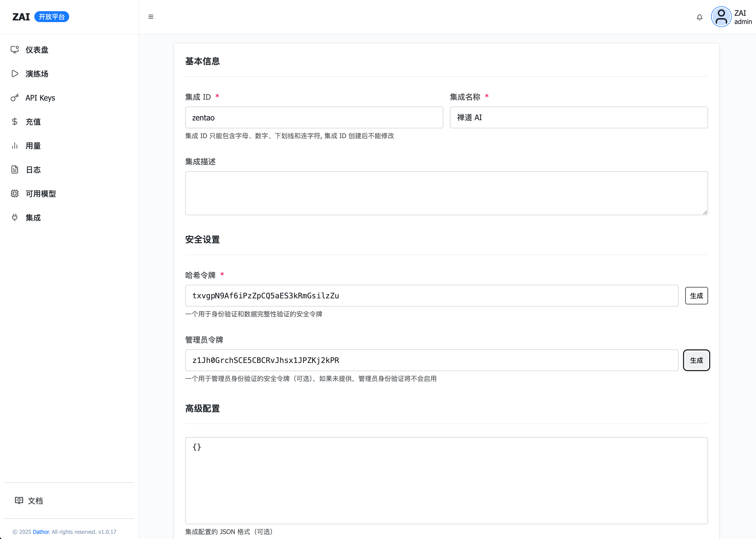
Task: Click into the 集成描述 textarea
Action: [446, 193]
